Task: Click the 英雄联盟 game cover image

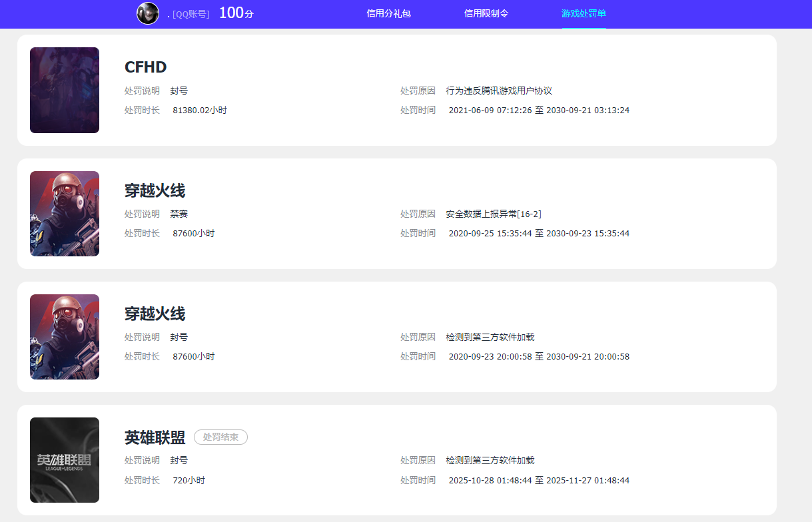Action: point(65,460)
